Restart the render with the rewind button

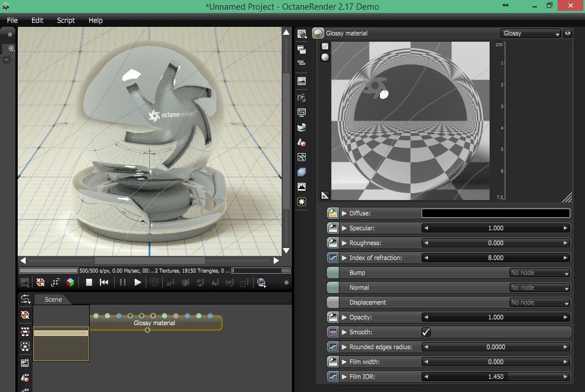click(x=104, y=283)
